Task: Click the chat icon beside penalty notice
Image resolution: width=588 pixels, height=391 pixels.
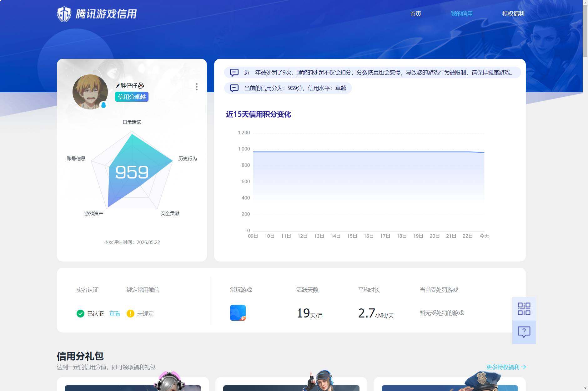Action: coord(234,73)
